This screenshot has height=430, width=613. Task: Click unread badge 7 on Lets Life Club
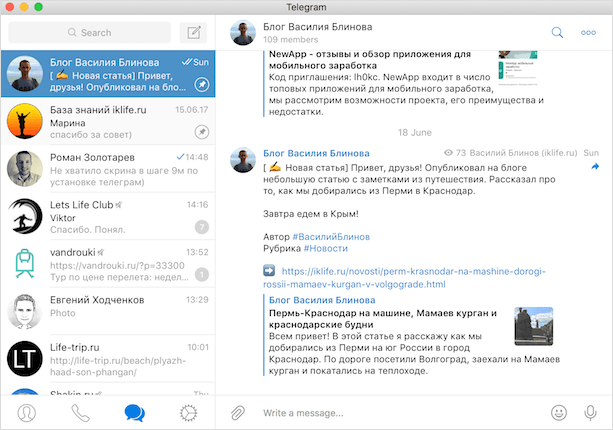202,227
